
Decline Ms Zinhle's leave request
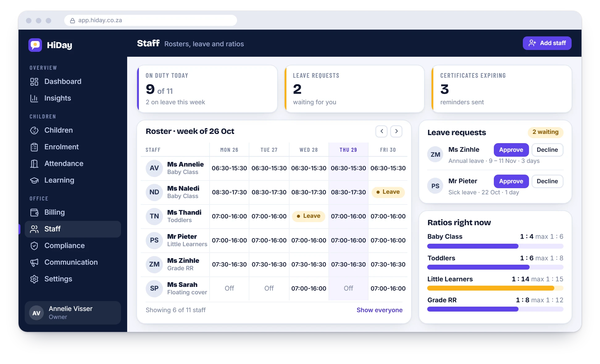coord(547,150)
